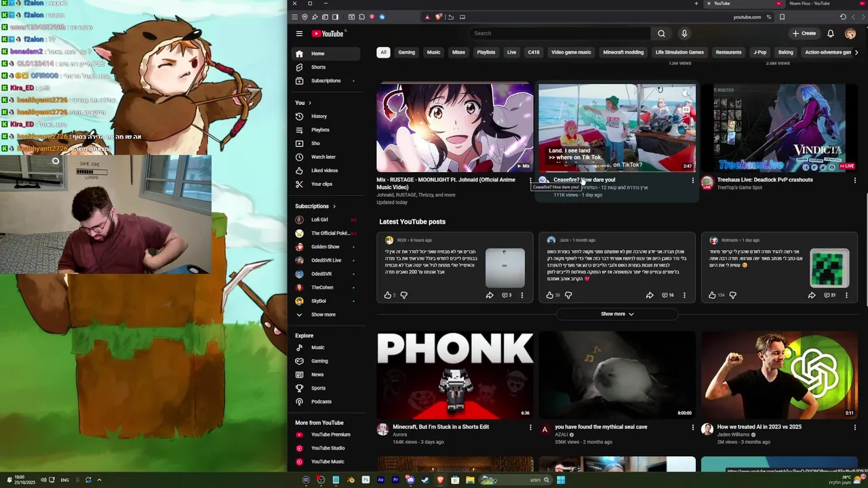Open the SkyBoi subscription channel
The width and height of the screenshot is (868, 488).
click(x=326, y=301)
